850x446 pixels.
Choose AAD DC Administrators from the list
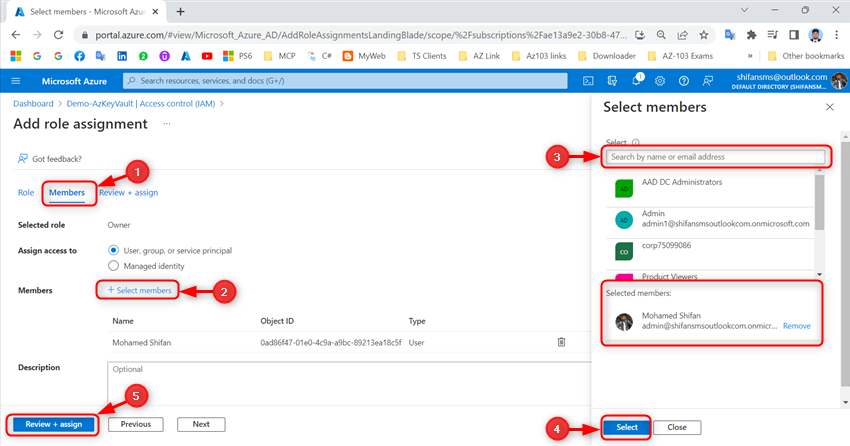[x=710, y=189]
